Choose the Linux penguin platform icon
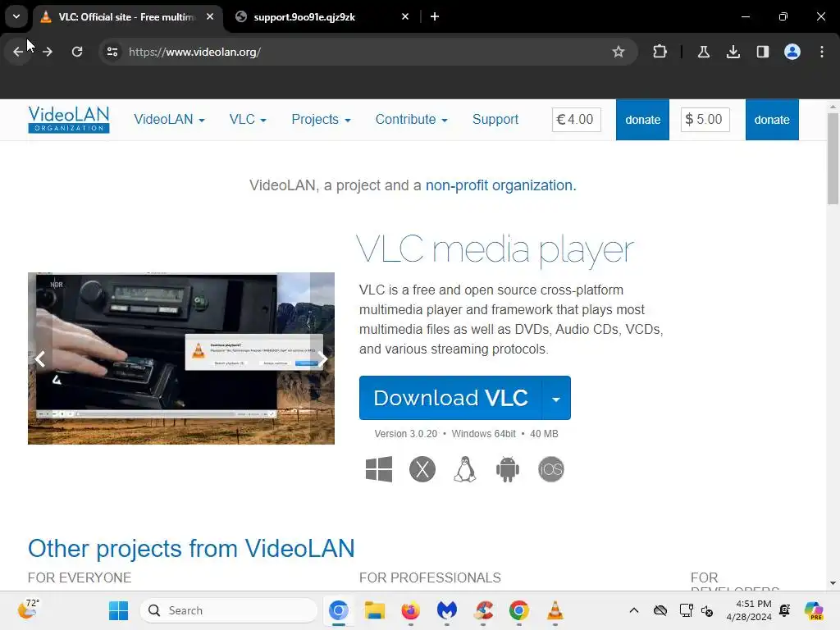The image size is (840, 630). click(465, 469)
